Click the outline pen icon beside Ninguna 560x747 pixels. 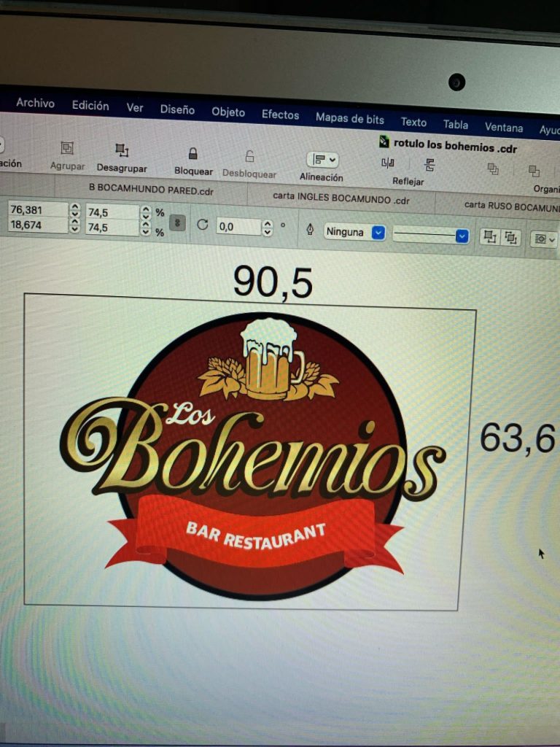click(310, 230)
